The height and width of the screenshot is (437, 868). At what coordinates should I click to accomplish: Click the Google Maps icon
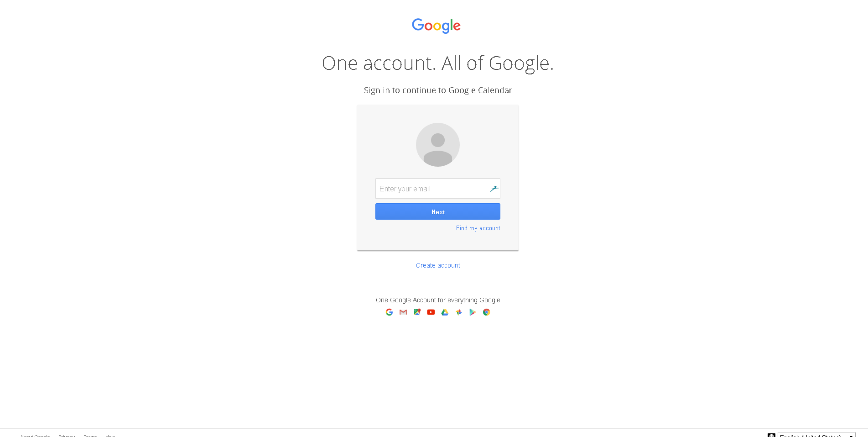coord(417,312)
